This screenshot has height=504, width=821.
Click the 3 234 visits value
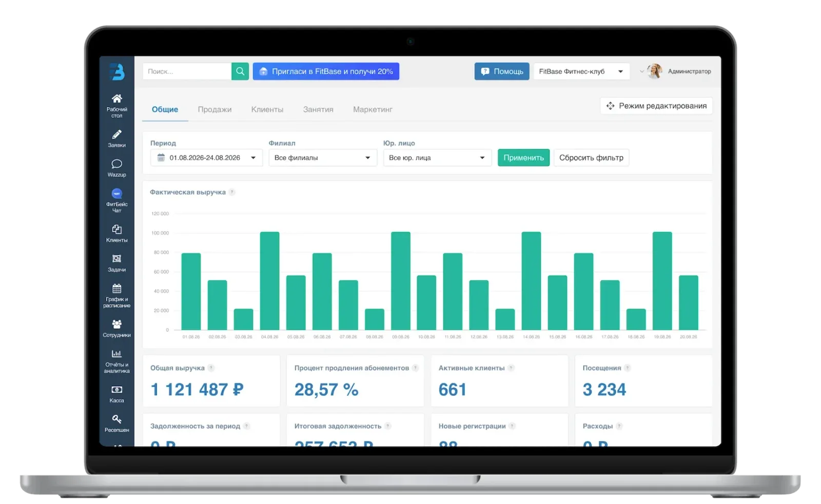tap(604, 390)
